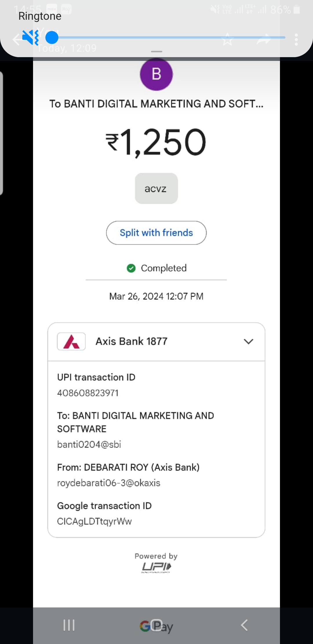Select UPI transaction ID 408608823971
Screen dimensions: 313x644
(x=88, y=393)
